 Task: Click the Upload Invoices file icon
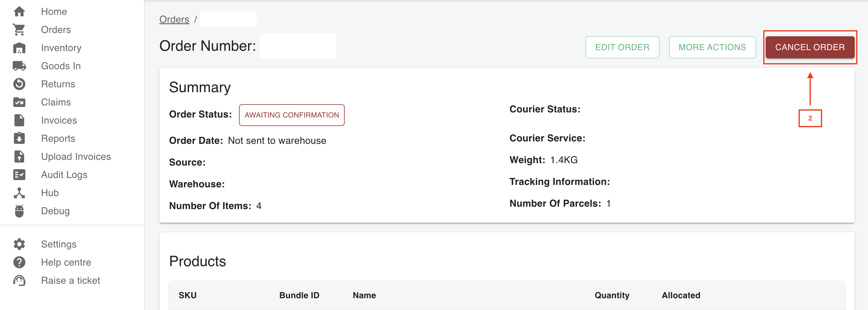pyautogui.click(x=19, y=157)
